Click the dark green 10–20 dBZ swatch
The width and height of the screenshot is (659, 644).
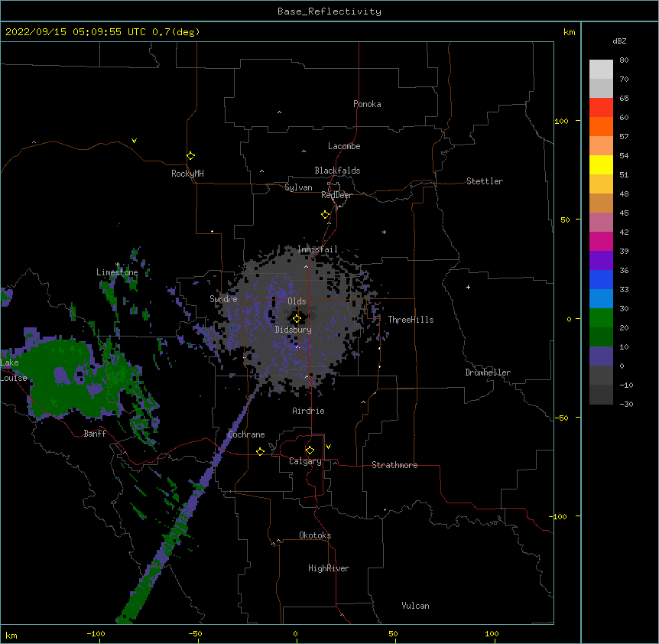(x=601, y=337)
